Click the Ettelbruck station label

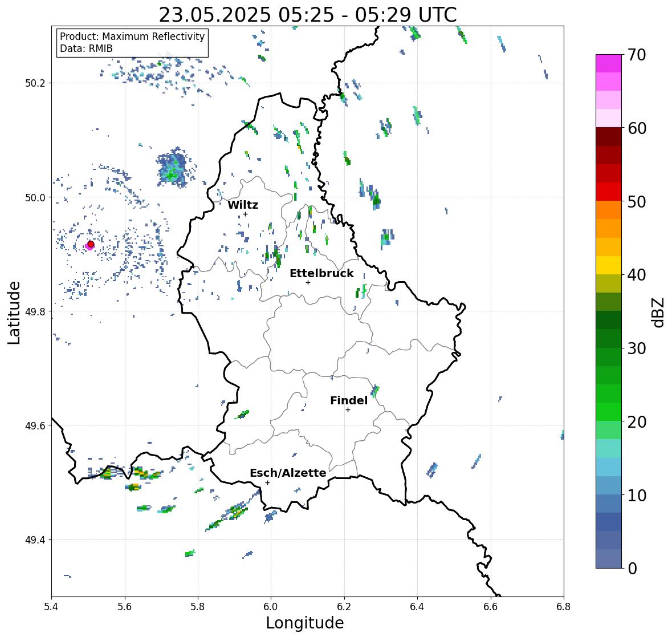(x=322, y=273)
